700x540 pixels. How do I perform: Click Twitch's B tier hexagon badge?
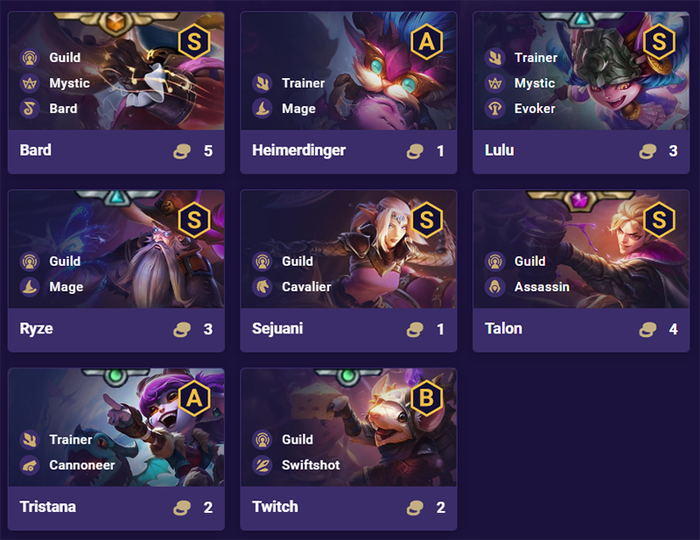point(426,399)
